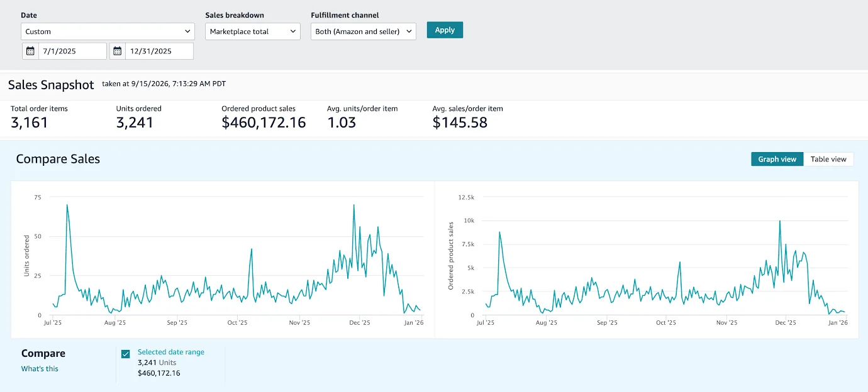Switch to Graph view tab
The image size is (868, 392).
[x=777, y=159]
